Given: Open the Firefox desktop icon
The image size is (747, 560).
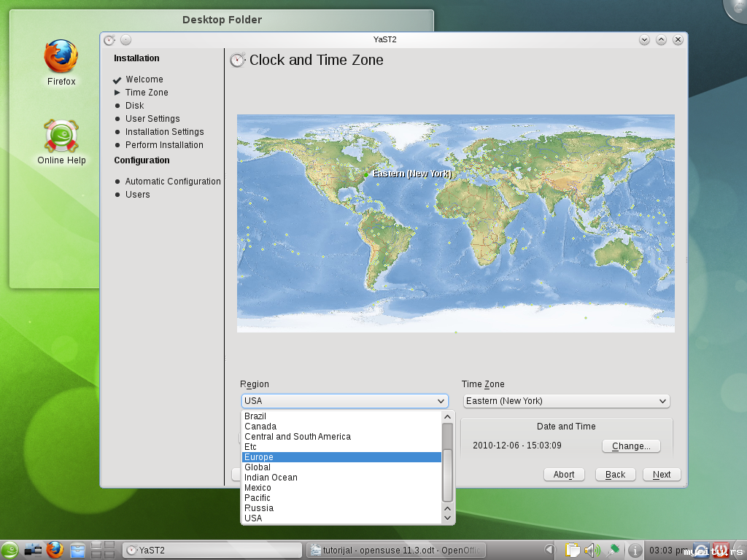Looking at the screenshot, I should pos(61,63).
